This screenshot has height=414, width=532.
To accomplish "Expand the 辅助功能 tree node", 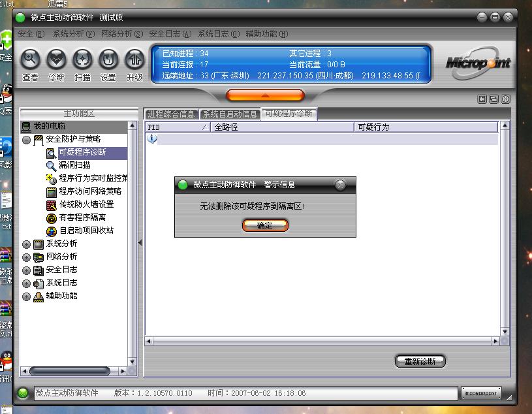I will tap(27, 296).
